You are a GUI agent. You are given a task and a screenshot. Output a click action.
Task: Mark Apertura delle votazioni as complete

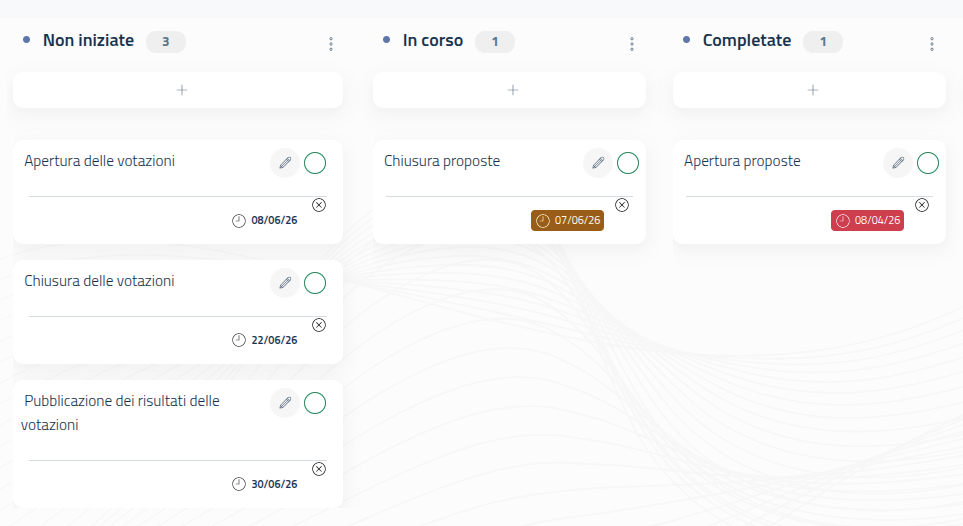(315, 163)
